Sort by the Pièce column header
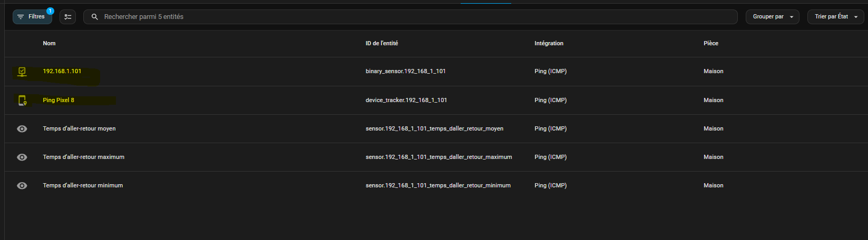Viewport: 868px width, 240px height. (x=710, y=43)
